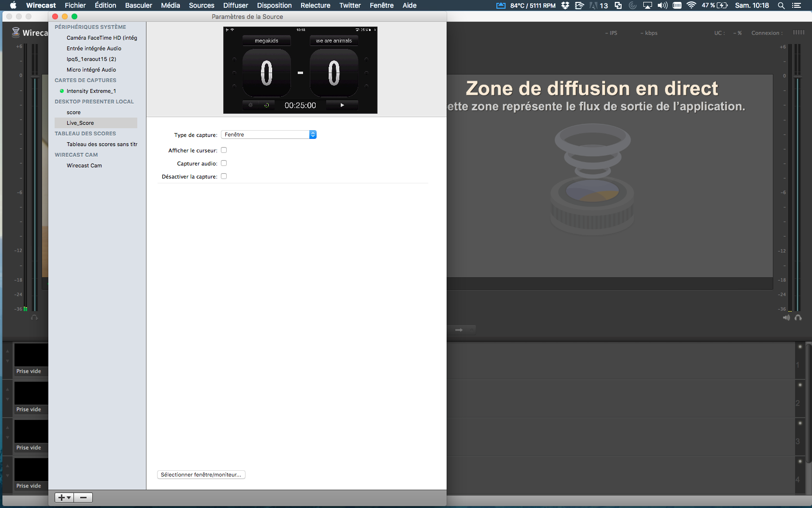
Task: Select Wirecast Cam in the source list
Action: pyautogui.click(x=84, y=165)
